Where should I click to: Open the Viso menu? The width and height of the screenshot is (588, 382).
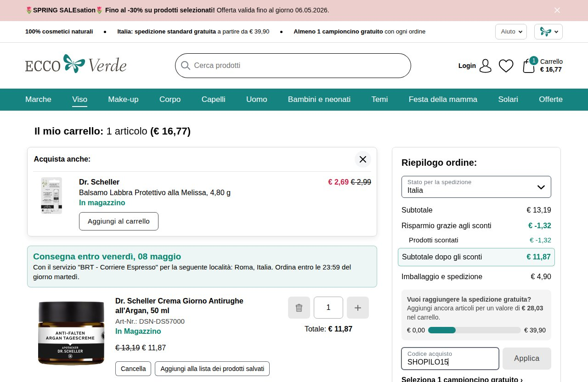(79, 99)
